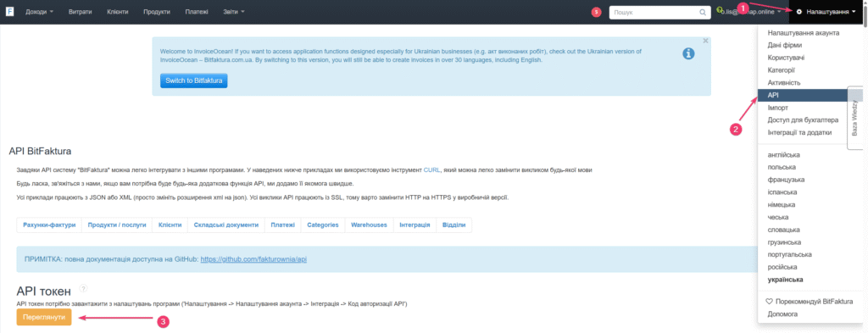This screenshot has width=868, height=333.
Task: Expand the Звіти dropdown menu
Action: [234, 12]
